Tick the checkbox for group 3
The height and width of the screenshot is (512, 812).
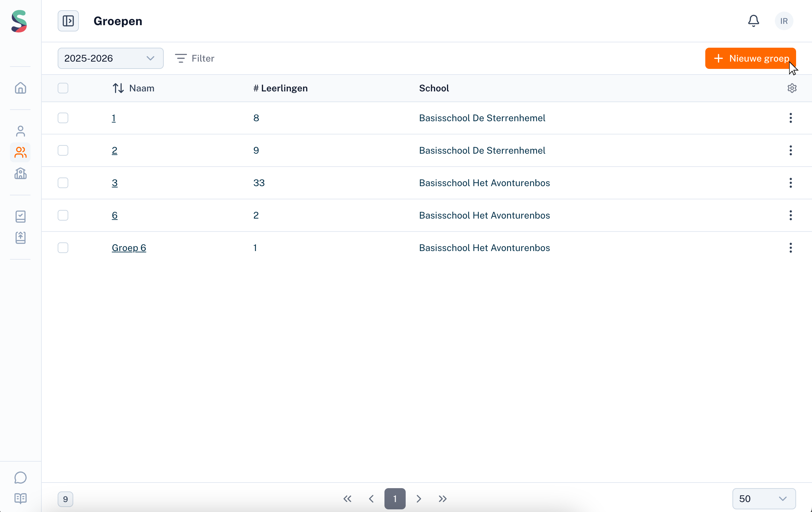click(63, 183)
